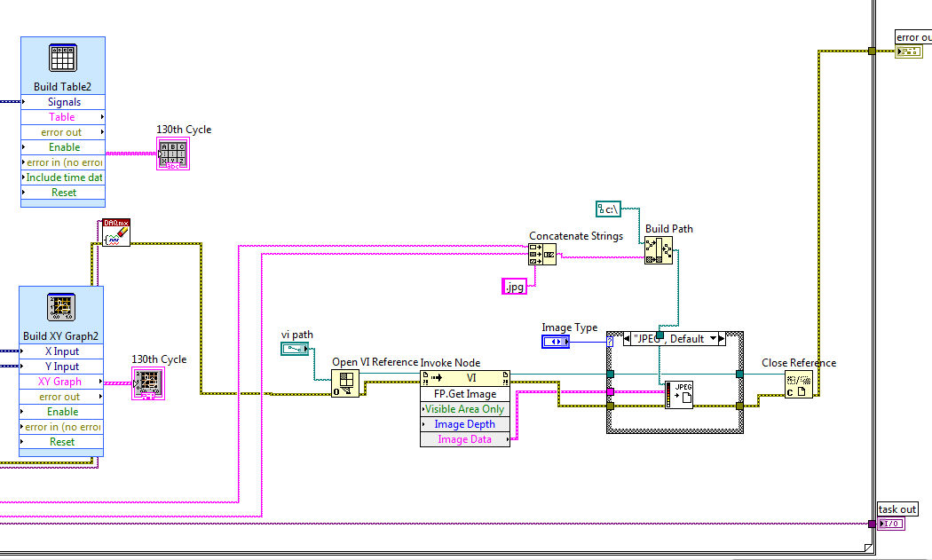Click the task out I/O indicator terminal
The height and width of the screenshot is (560, 932).
(x=891, y=524)
